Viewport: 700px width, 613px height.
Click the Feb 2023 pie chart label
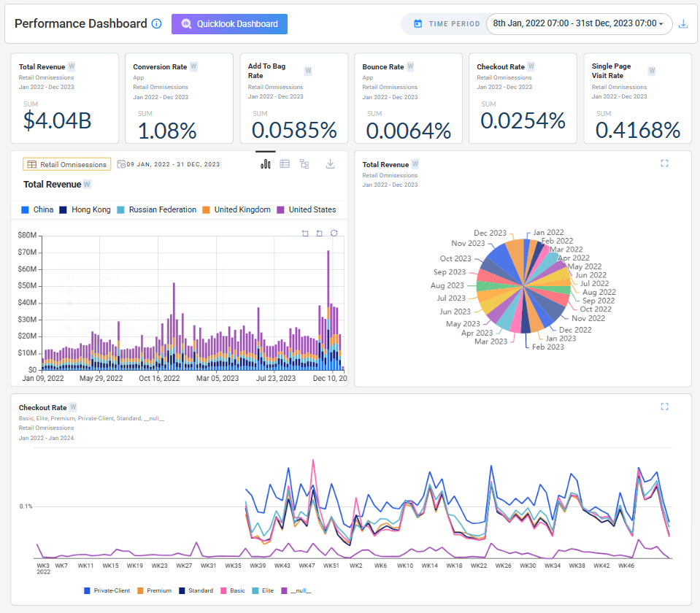pyautogui.click(x=547, y=347)
